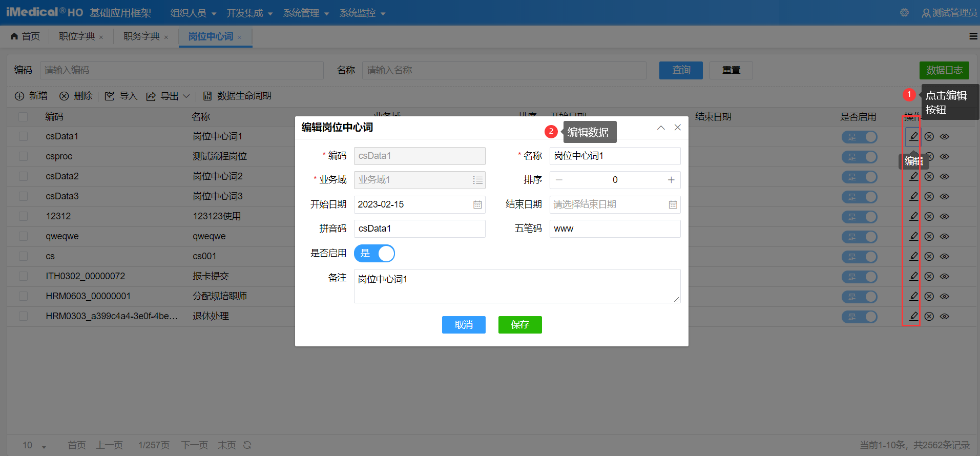The image size is (980, 456).
Task: Click the edit pencil for qweqwe row
Action: tap(913, 236)
